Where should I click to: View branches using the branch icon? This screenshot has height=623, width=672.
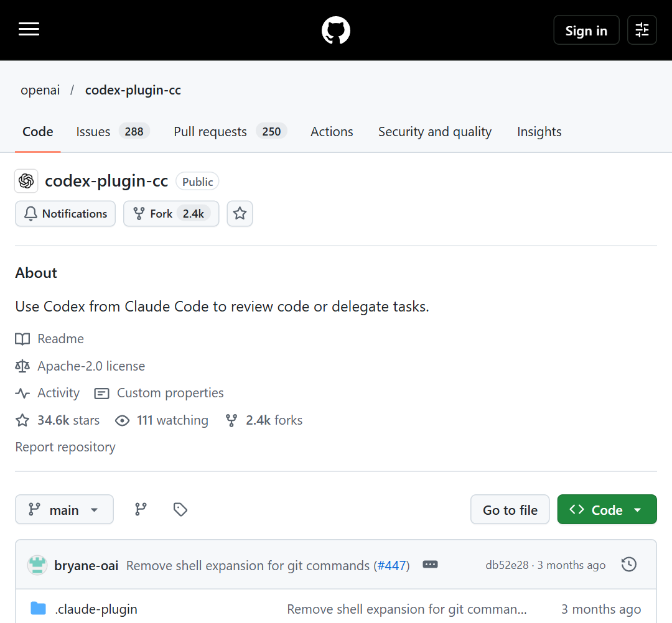pos(141,509)
